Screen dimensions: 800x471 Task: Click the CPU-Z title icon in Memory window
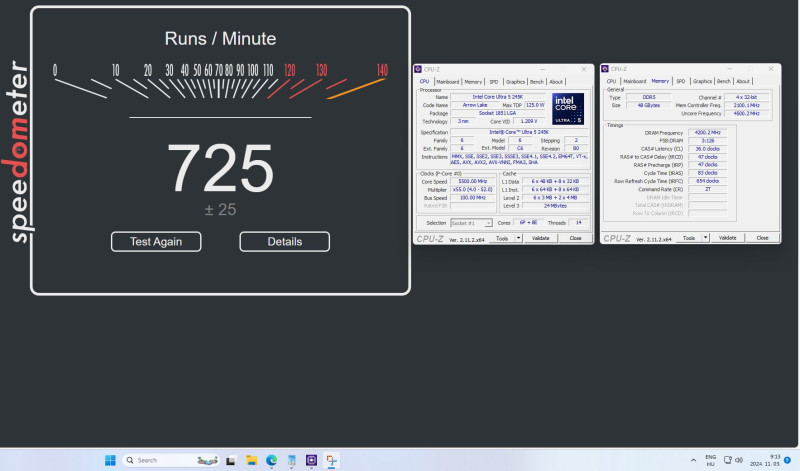point(605,69)
